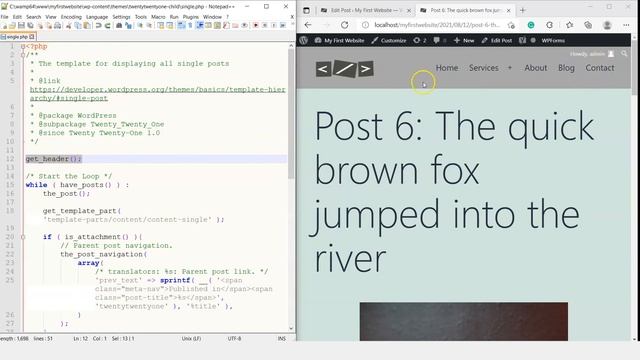640x360 pixels.
Task: Click the browser profile avatar icon
Action: click(x=607, y=25)
